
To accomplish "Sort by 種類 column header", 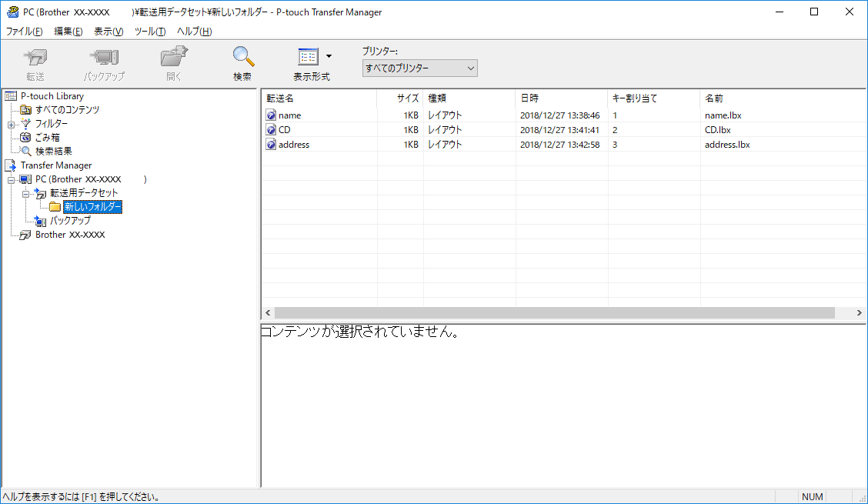I will click(469, 98).
